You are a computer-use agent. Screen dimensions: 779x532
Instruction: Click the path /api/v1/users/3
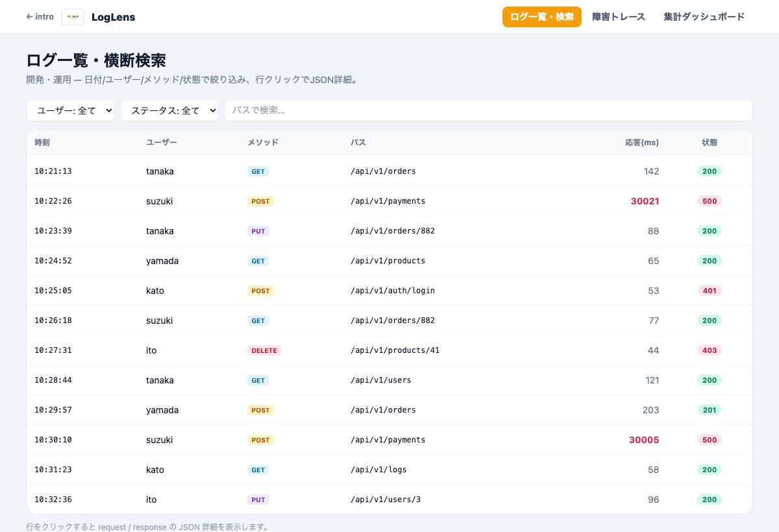point(386,500)
